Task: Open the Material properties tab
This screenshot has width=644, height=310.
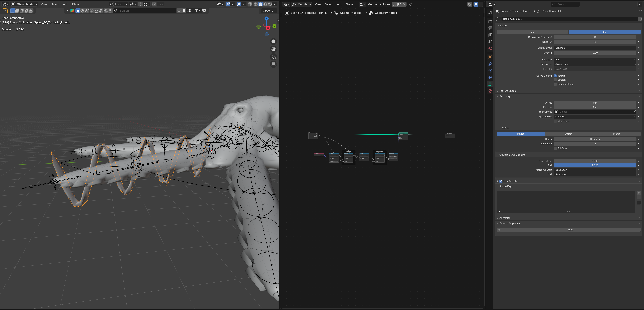Action: [x=490, y=91]
